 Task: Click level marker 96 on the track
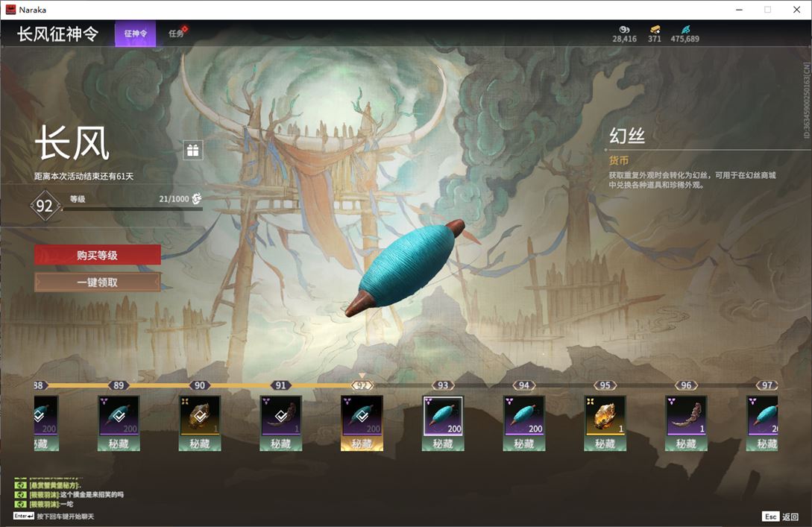click(686, 385)
